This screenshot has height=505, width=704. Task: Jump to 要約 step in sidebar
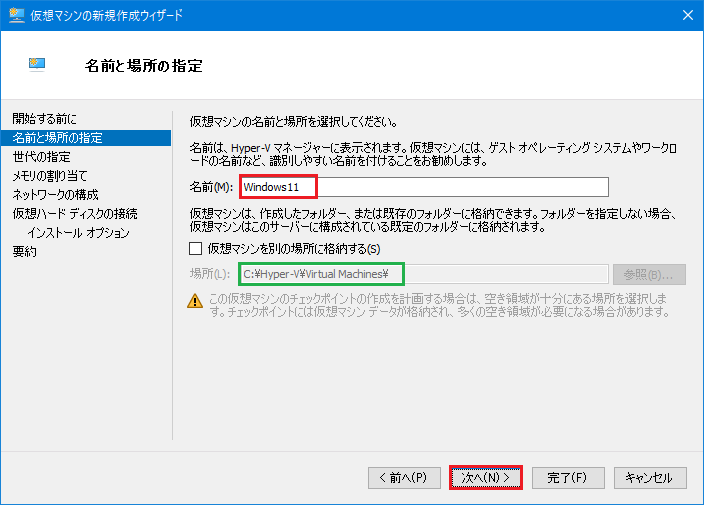[25, 251]
